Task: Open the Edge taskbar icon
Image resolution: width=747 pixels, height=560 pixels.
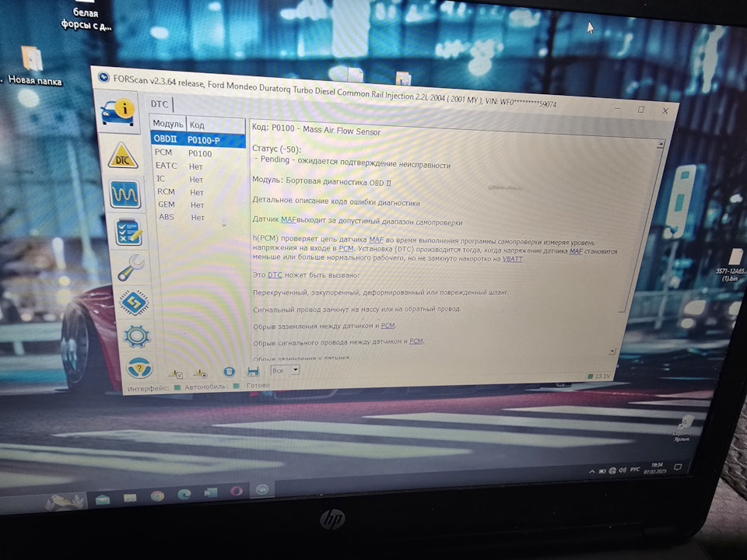Action: pyautogui.click(x=184, y=495)
